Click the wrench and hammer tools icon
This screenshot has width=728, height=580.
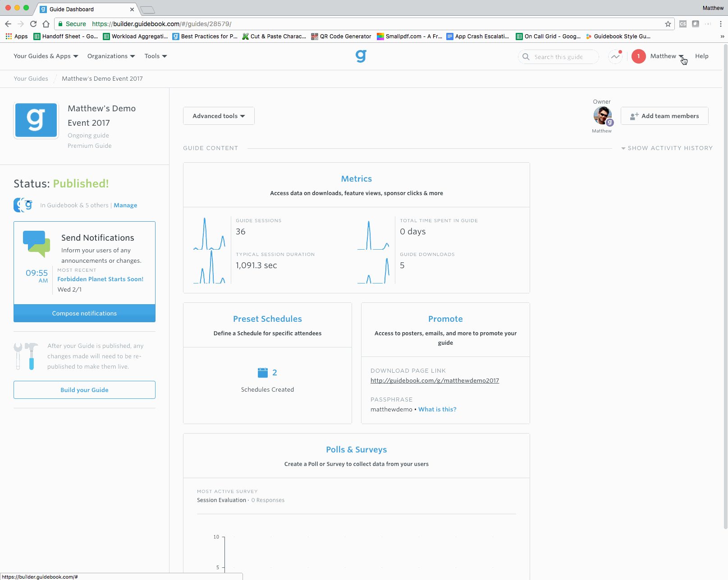click(x=26, y=356)
